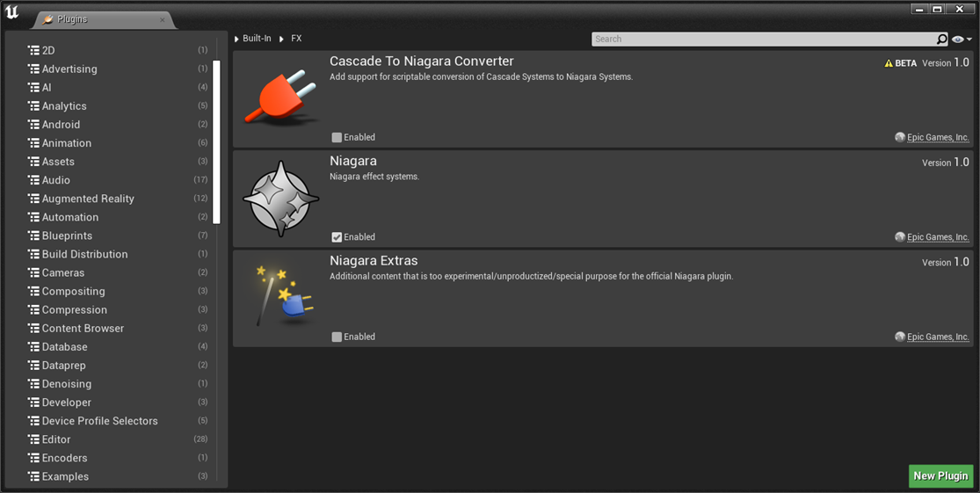Click globe icon beside Niagara's Epic Games link
The image size is (980, 493).
coord(899,236)
